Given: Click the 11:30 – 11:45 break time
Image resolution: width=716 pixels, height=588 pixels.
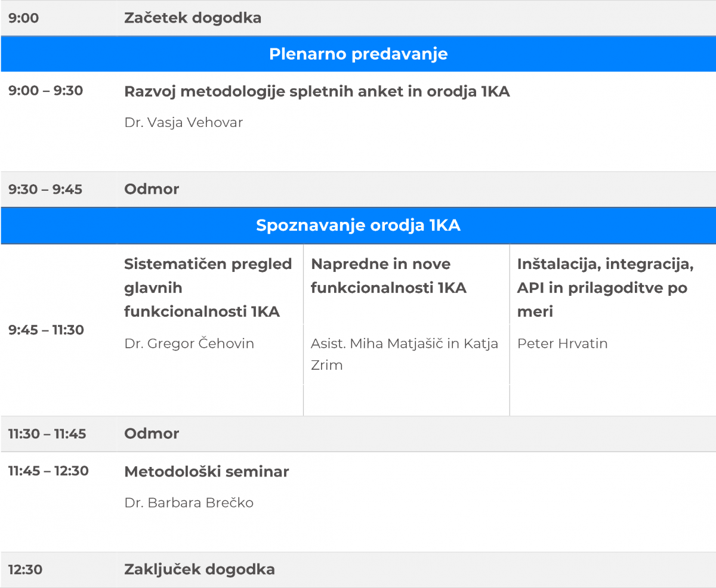Looking at the screenshot, I should coord(47,434).
